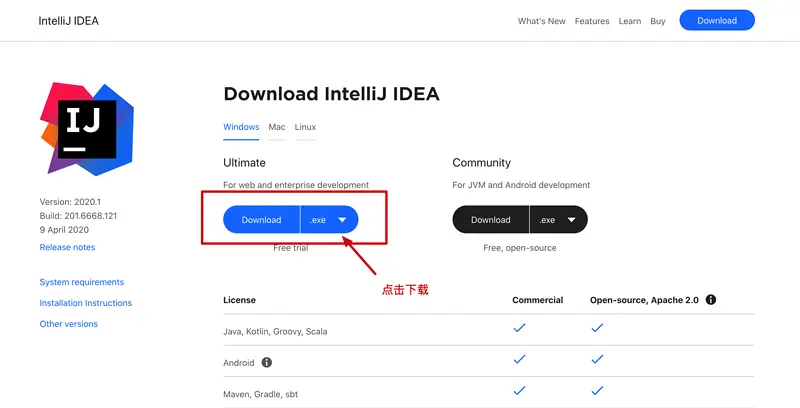Screen dimensions: 800x408
Task: Click the 'Ultimate' edition heading
Action: click(244, 163)
